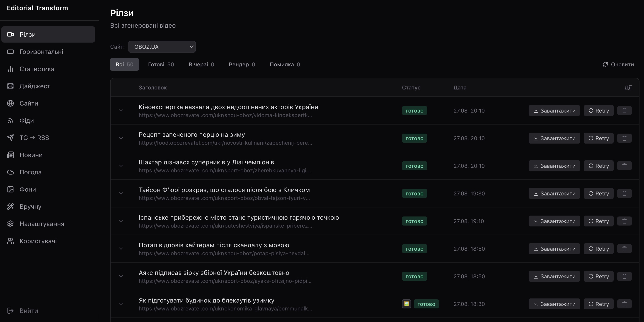
Task: Expand the Кіноекспертка row chevron
Action: coord(121,111)
